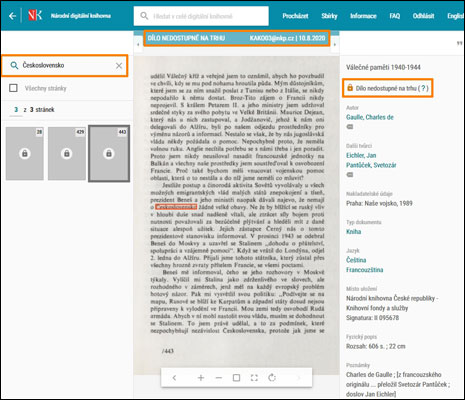Focus the whole-library search field
This screenshot has width=465, height=400.
click(x=201, y=16)
